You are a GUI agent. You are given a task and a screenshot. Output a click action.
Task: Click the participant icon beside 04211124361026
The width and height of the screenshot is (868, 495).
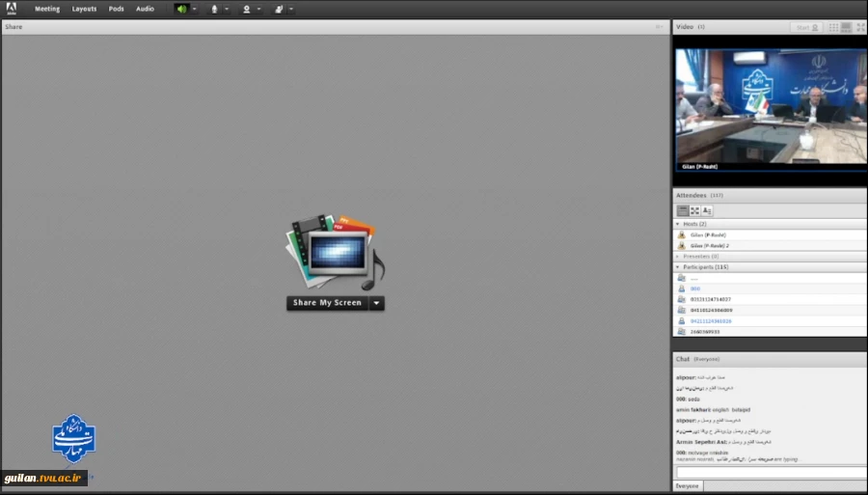(x=682, y=320)
